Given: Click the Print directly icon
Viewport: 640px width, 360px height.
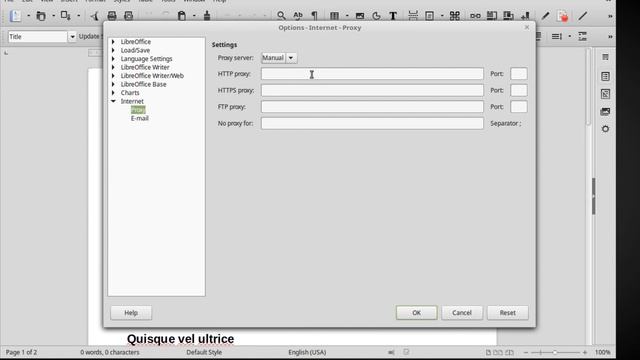Looking at the screenshot, I should pyautogui.click(x=112, y=16).
